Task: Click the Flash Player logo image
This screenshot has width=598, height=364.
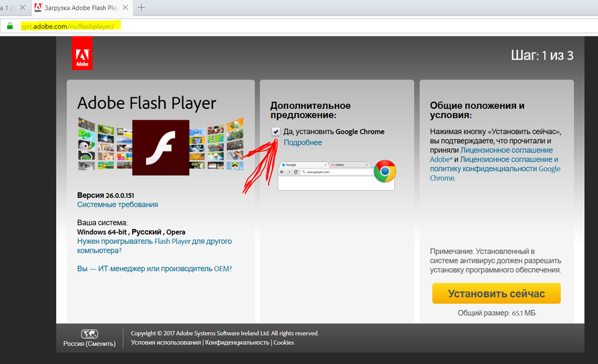Action: click(x=160, y=148)
